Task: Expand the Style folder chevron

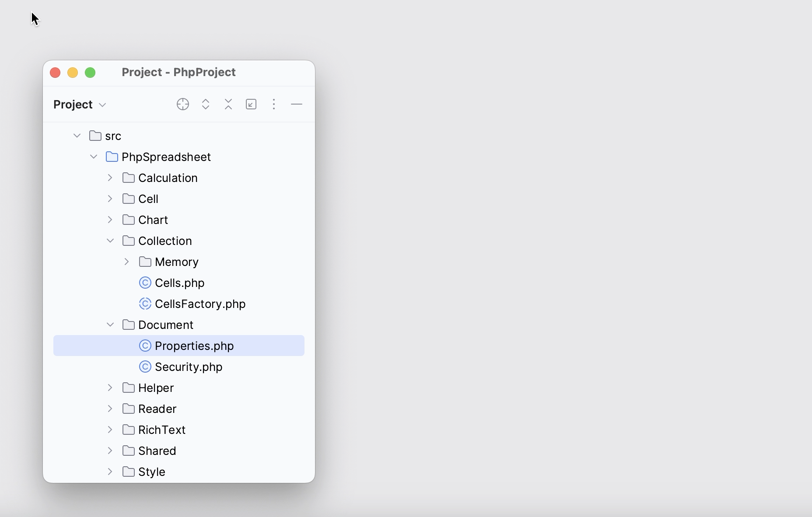Action: (x=110, y=472)
